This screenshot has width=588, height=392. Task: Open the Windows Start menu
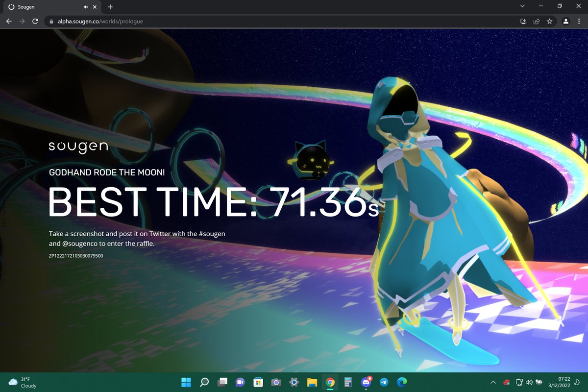pos(186,382)
